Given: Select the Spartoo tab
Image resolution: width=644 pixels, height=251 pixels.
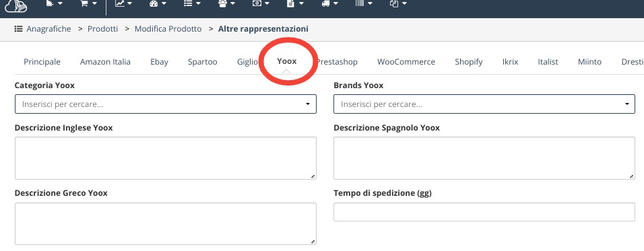Looking at the screenshot, I should point(203,62).
